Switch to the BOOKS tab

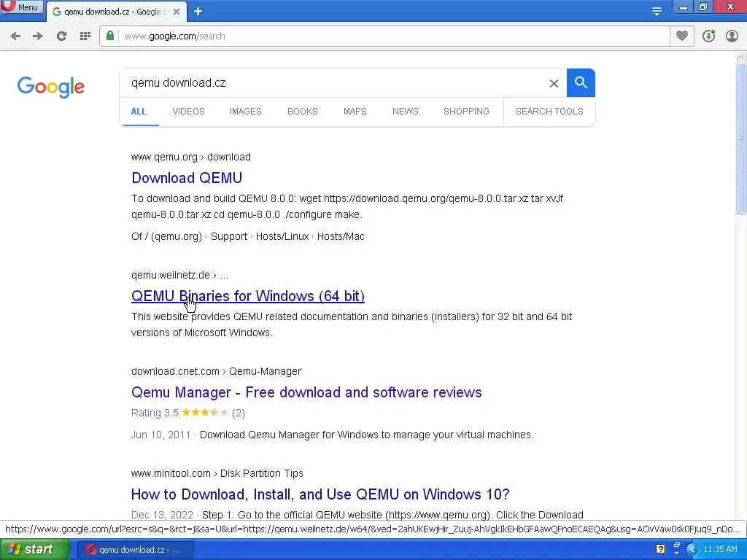[303, 112]
